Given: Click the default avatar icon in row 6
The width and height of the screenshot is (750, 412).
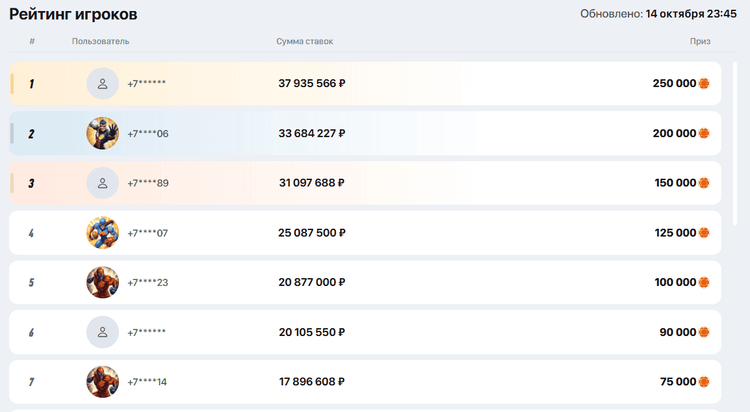Looking at the screenshot, I should coord(102,332).
